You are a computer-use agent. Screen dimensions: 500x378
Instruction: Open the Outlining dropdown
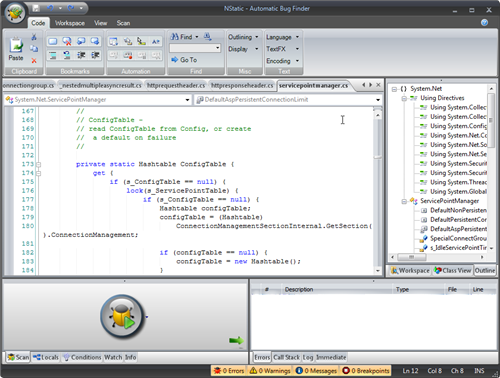click(243, 37)
